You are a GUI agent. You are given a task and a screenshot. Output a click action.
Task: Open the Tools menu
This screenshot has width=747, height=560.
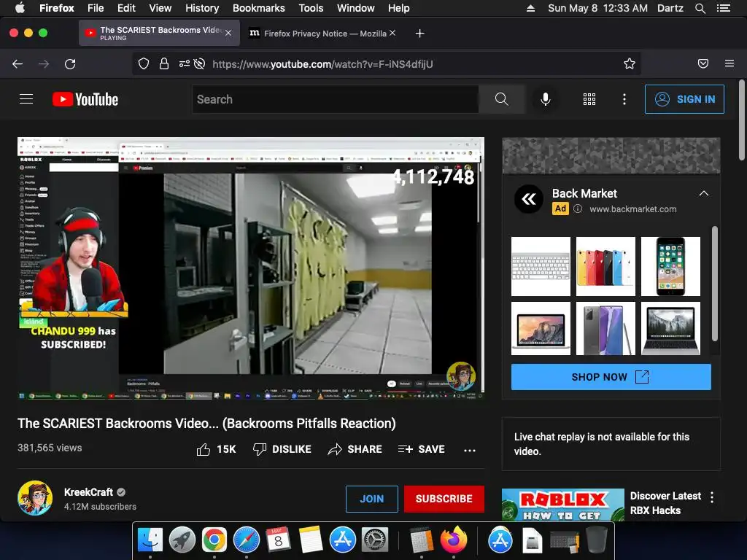click(x=311, y=8)
